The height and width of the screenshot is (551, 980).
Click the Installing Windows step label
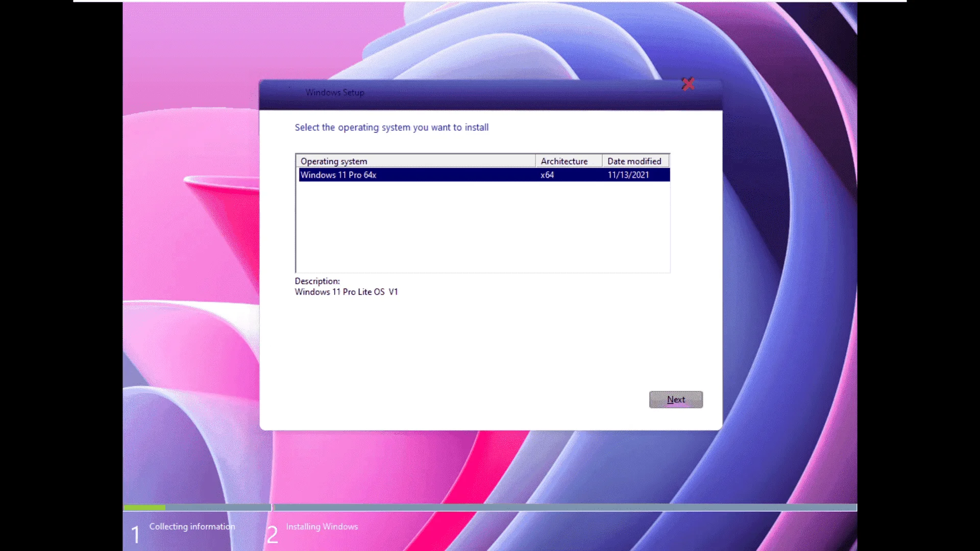pyautogui.click(x=322, y=527)
